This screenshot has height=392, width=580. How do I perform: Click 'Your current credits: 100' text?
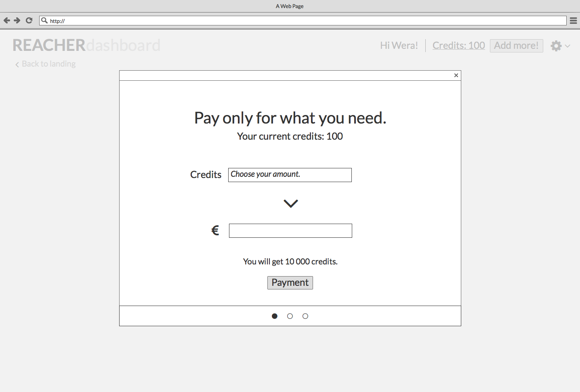tap(290, 136)
